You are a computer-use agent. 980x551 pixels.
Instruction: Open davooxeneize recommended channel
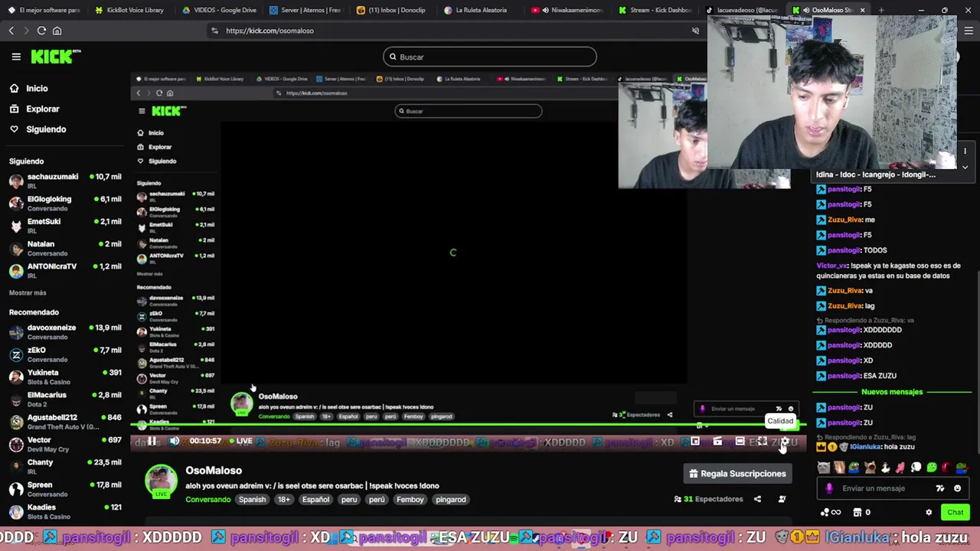point(65,331)
